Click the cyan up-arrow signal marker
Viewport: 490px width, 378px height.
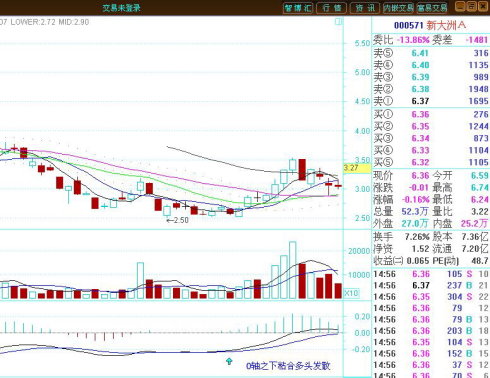[229, 361]
